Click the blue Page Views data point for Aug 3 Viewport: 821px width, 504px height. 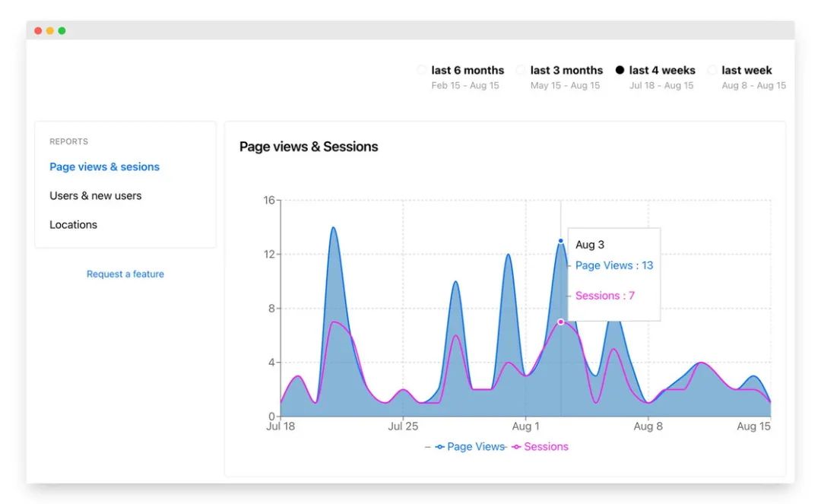pyautogui.click(x=561, y=241)
